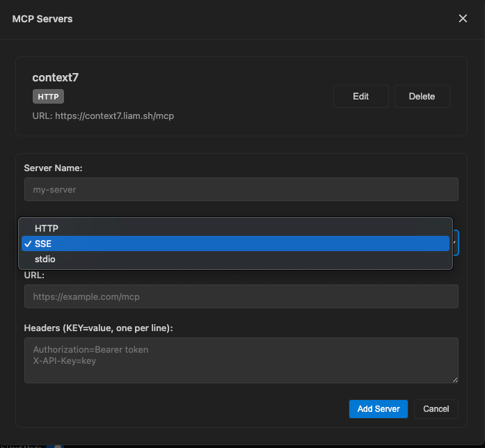Click the MCP Servers dialog title

42,19
